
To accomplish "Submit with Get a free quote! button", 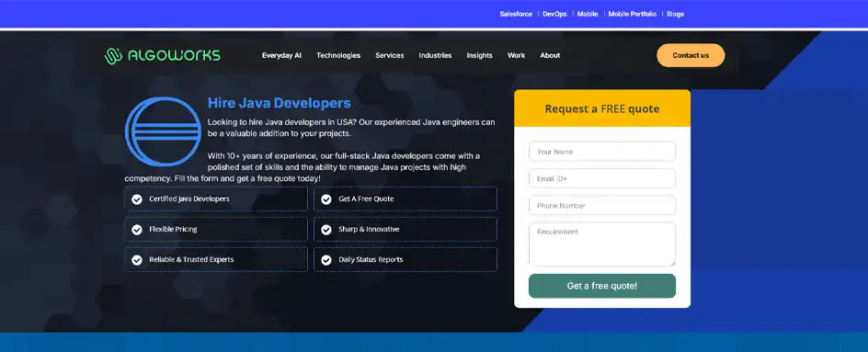I will coord(602,286).
